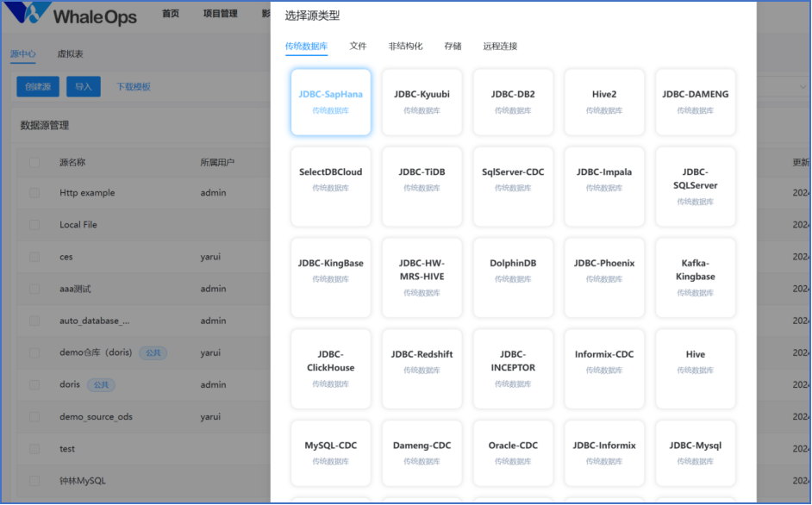Click the demo_source_ods source name
Screen dimensions: 812x505
pyautogui.click(x=96, y=417)
